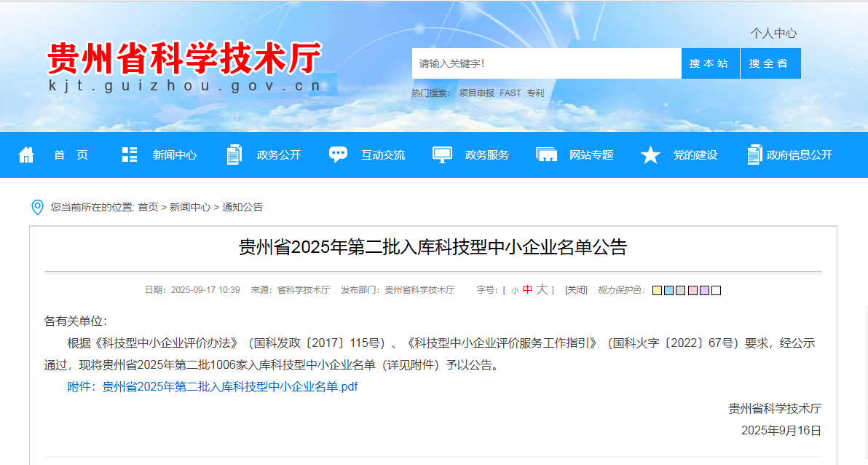Open the attached 科技型中小企业名单.pdf link
Image resolution: width=868 pixels, height=465 pixels.
tap(213, 387)
